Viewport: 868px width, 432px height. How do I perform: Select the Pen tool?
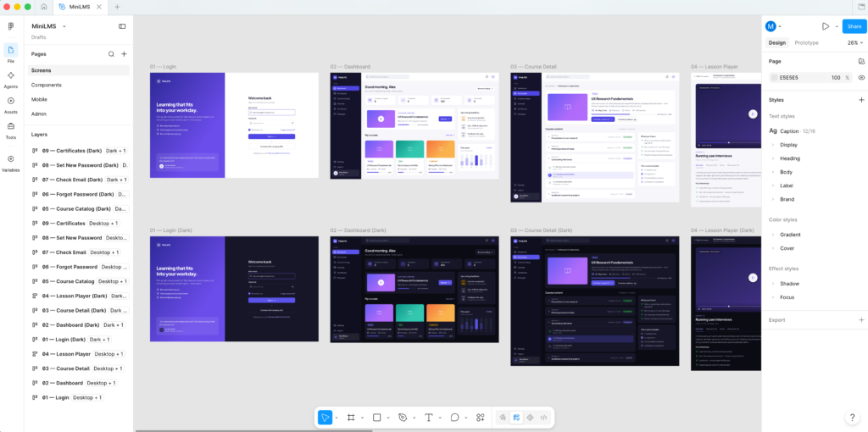(x=403, y=418)
